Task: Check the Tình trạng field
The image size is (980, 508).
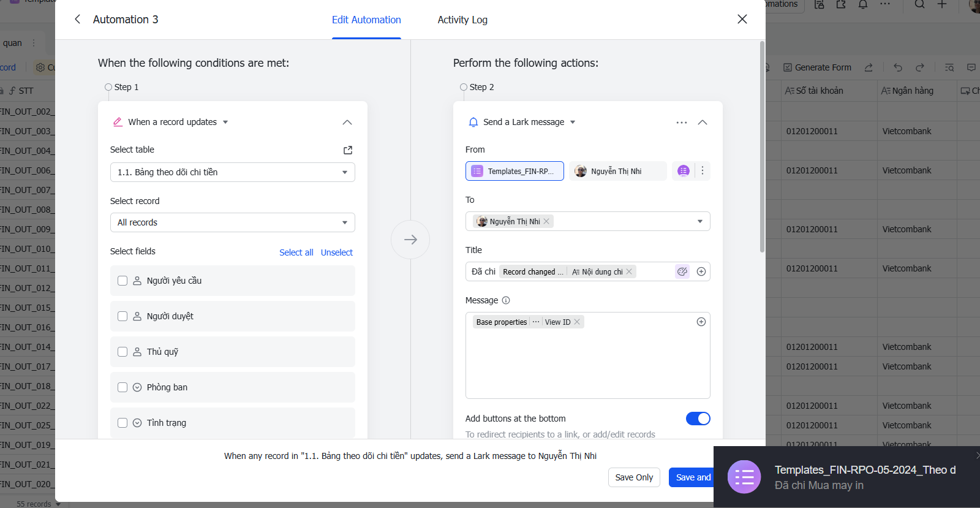Action: click(123, 423)
